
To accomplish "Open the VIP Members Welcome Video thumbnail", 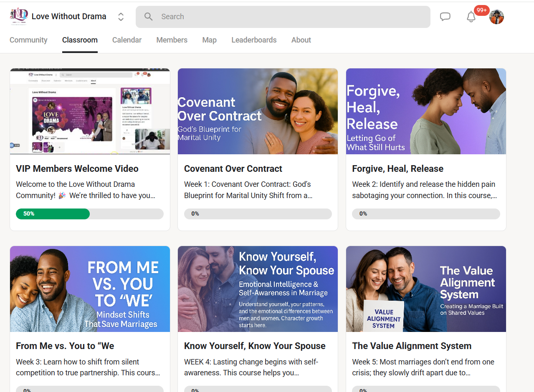I will coord(90,111).
